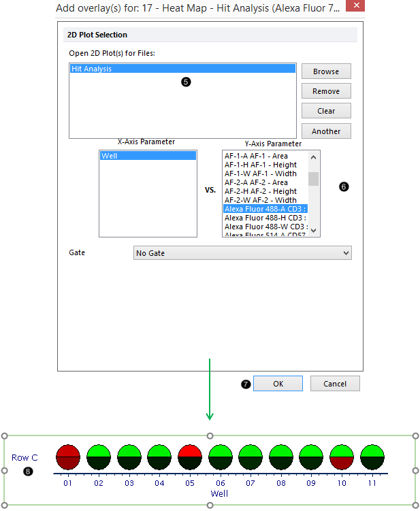Click the well 10 heat map circle
Screen dimensions: 420x511
342,457
